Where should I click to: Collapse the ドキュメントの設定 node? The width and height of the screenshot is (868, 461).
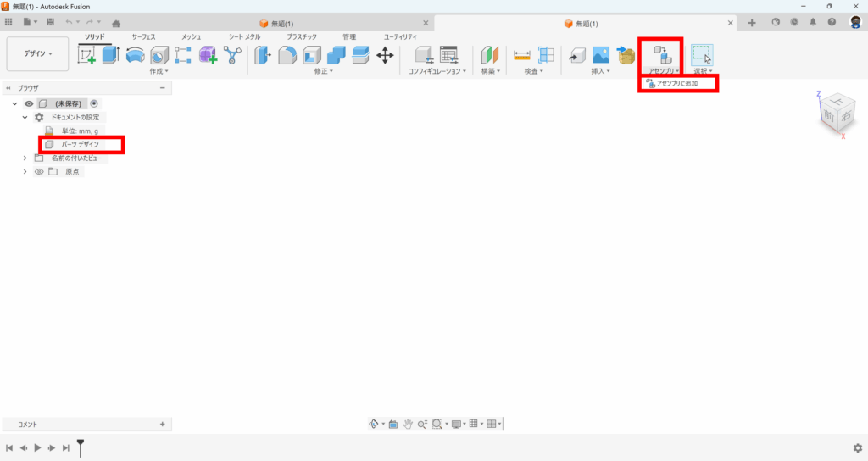(x=25, y=117)
